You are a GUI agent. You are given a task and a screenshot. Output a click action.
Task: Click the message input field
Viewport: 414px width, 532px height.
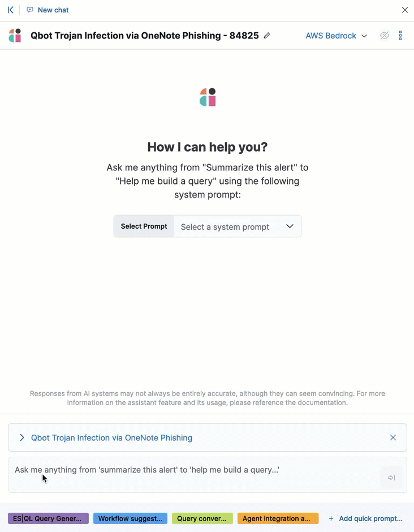pyautogui.click(x=170, y=470)
